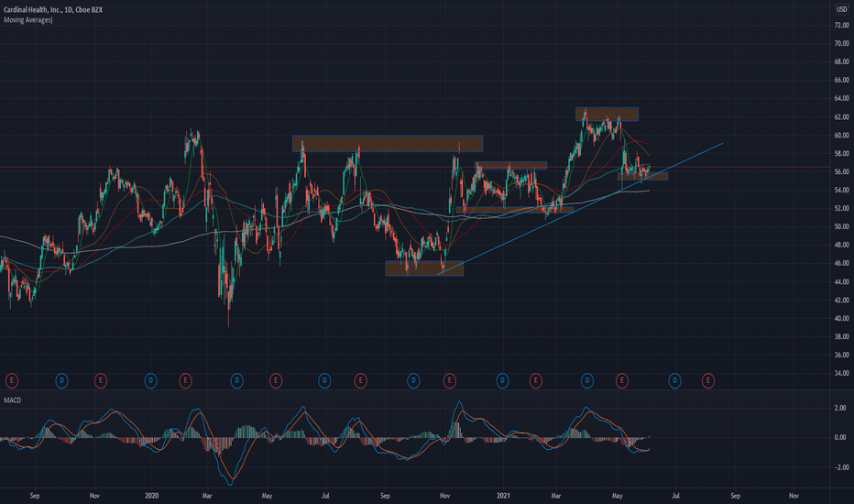This screenshot has width=854, height=504.
Task: Click the 64.00 price axis label
Action: click(x=841, y=98)
